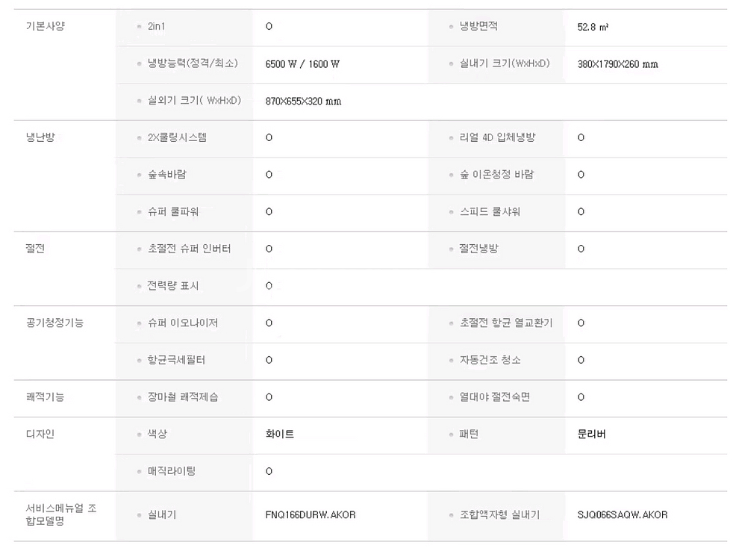Click the 초절전 슈퍼 인버터 label
733x560 pixels.
tap(190, 249)
